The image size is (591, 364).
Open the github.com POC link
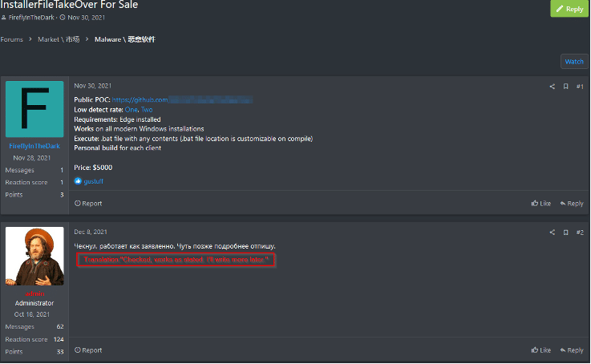click(182, 100)
